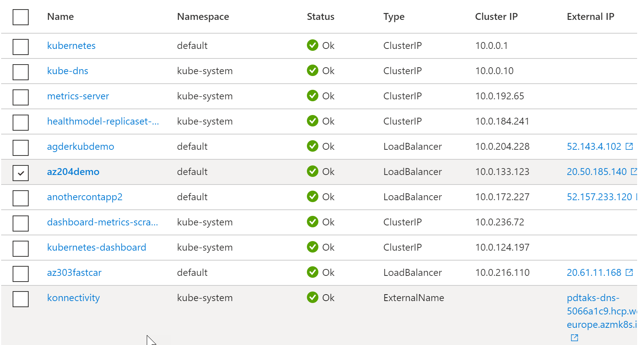This screenshot has height=345, width=644.
Task: Open the kubernetes-dashboard service link
Action: click(96, 247)
